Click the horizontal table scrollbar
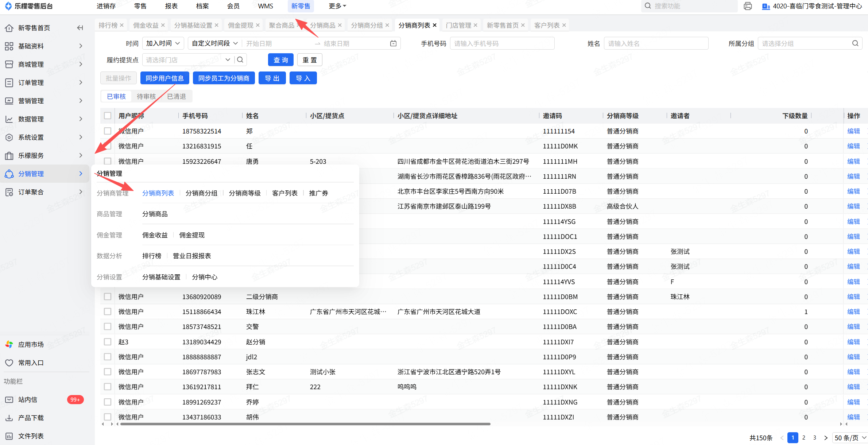 click(305, 424)
